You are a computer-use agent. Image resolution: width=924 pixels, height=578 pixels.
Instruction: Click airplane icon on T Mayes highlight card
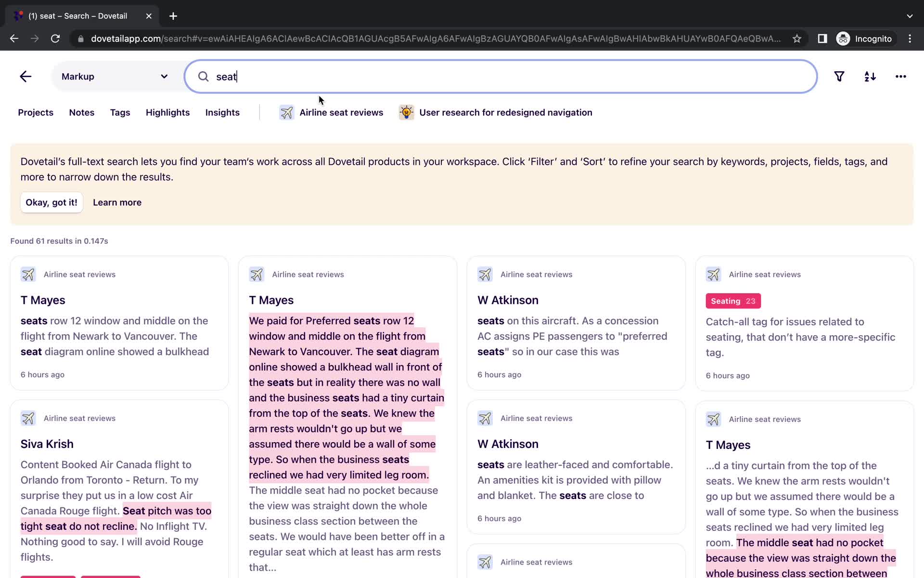click(257, 275)
